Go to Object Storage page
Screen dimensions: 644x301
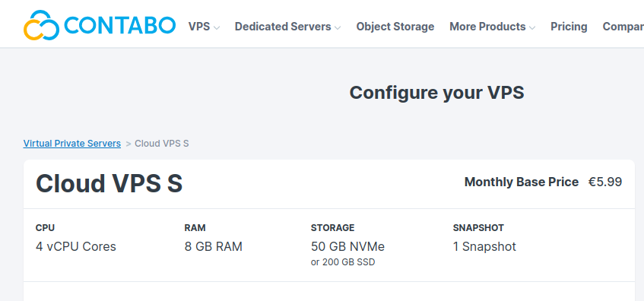coord(395,27)
